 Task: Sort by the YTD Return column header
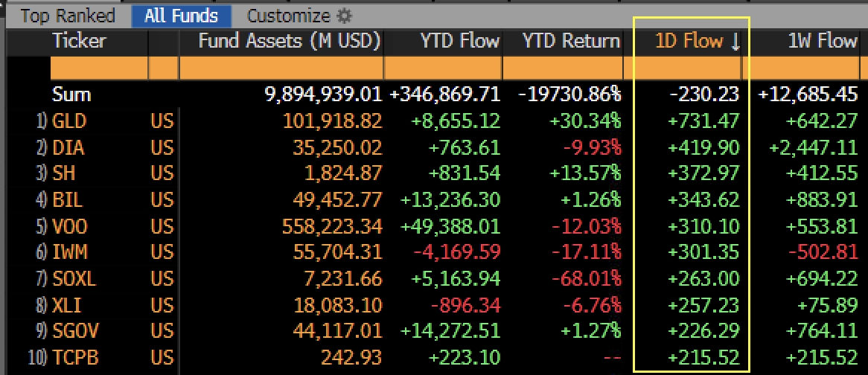coord(571,41)
